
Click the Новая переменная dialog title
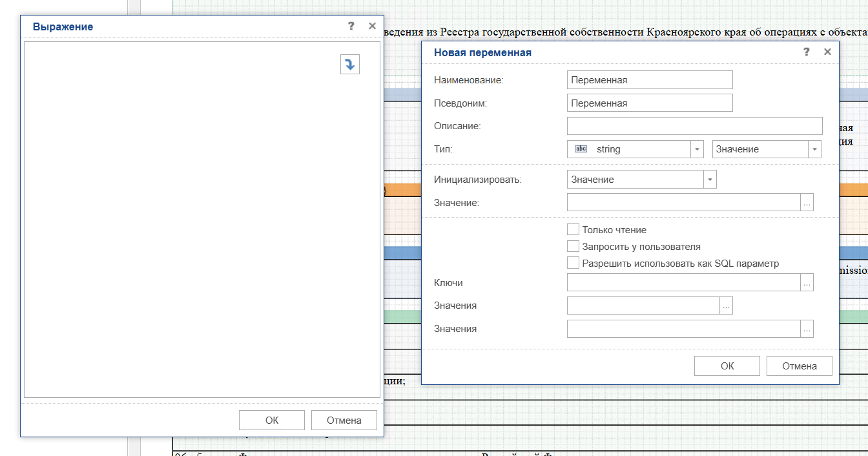(482, 53)
